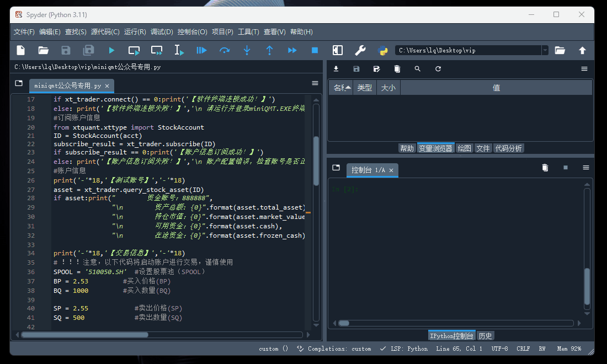Run the file with the play icon
This screenshot has width=607, height=364.
(x=111, y=50)
